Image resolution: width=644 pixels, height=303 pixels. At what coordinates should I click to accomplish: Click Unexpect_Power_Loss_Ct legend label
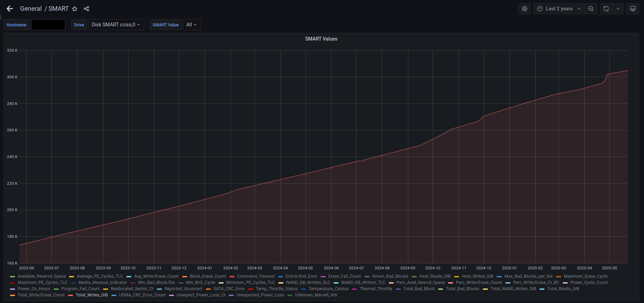201,295
